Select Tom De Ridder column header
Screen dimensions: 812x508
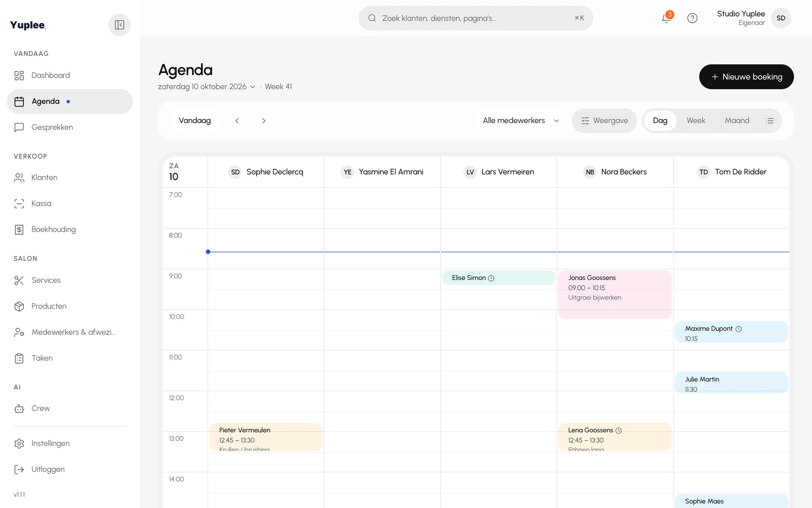732,172
